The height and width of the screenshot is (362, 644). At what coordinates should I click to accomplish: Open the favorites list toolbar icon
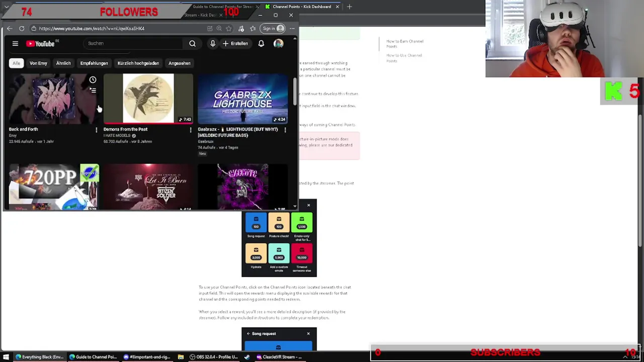tap(253, 29)
